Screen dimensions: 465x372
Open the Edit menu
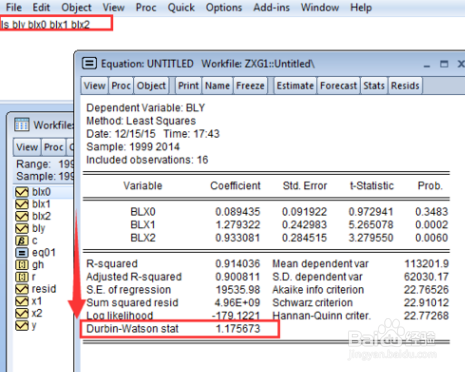point(41,7)
